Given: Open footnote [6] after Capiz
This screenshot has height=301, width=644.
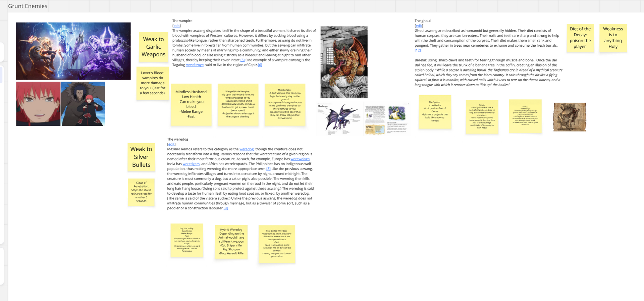Looking at the screenshot, I should (260, 65).
